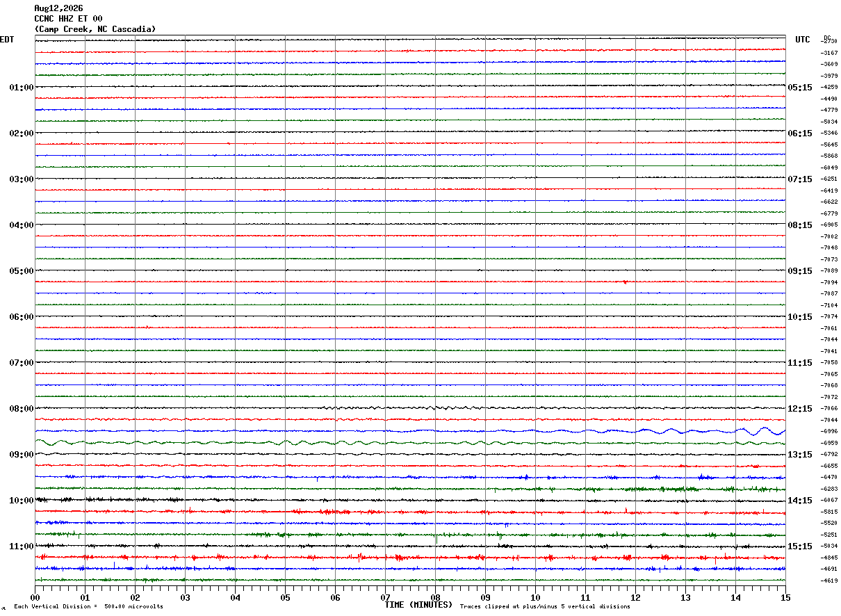Click the TIME (MINUTES) axis title
Viewport: 841px width, 616px height.
[x=418, y=605]
